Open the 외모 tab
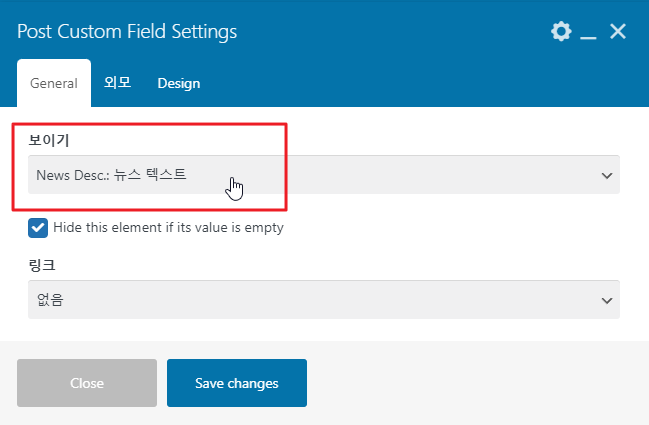The height and width of the screenshot is (425, 649). point(118,83)
